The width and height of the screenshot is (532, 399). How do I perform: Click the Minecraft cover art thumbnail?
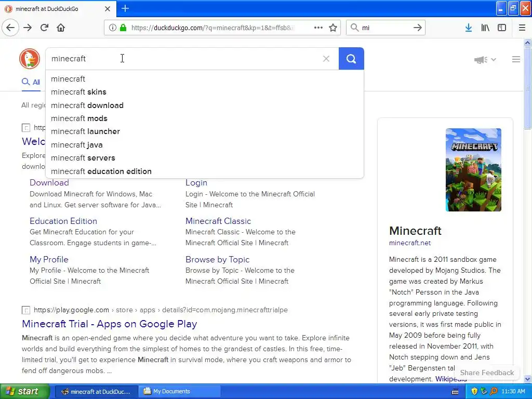pyautogui.click(x=473, y=170)
